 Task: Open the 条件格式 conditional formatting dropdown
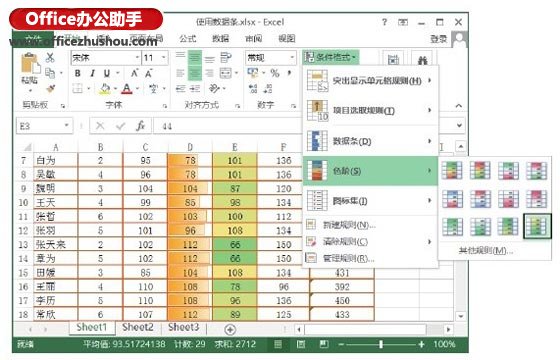tap(331, 57)
